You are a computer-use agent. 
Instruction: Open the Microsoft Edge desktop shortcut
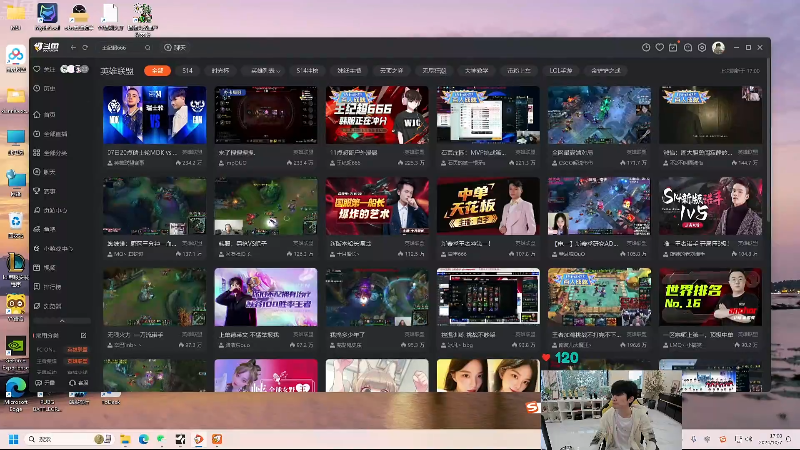point(15,393)
